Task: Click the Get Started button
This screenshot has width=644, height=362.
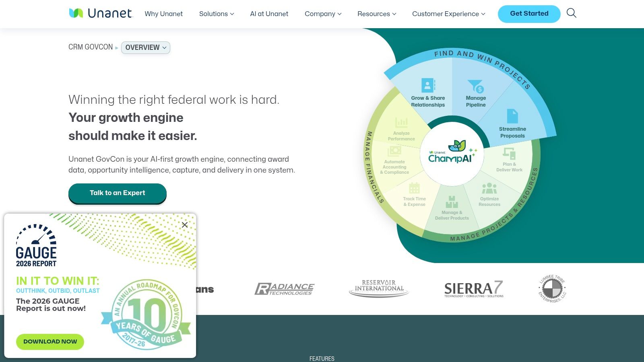Action: [x=529, y=14]
